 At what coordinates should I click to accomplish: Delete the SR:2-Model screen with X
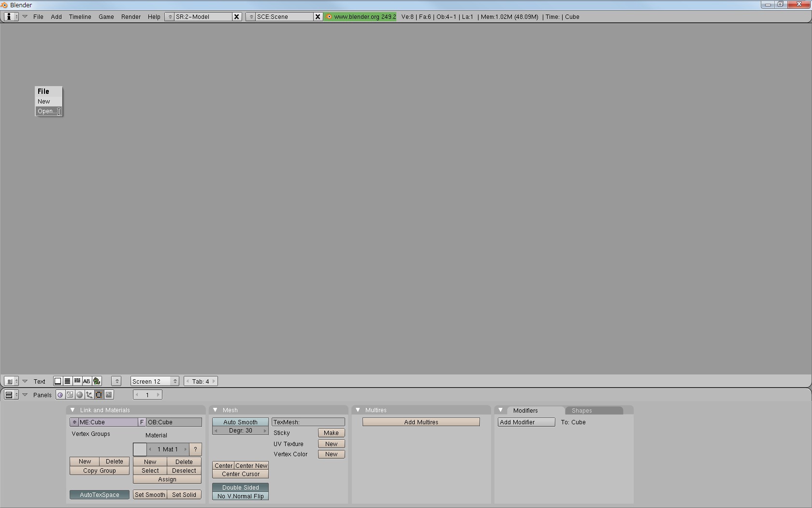pyautogui.click(x=236, y=16)
